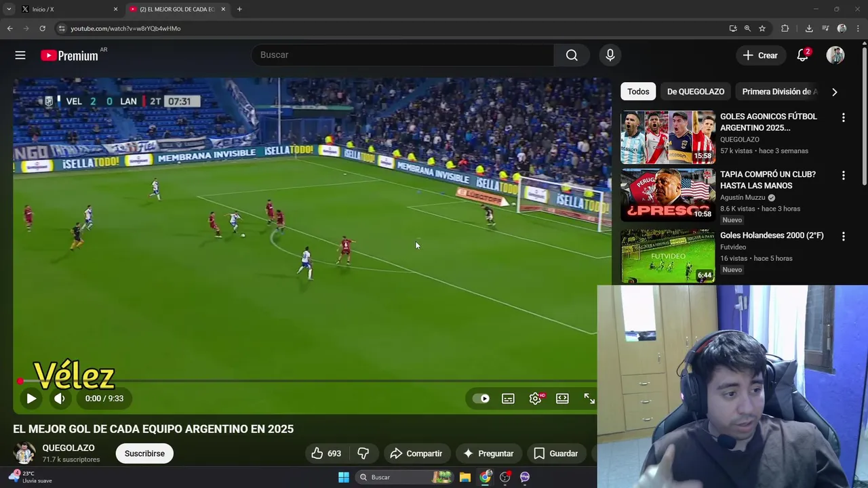The image size is (868, 488).
Task: Enter full screen mode
Action: [x=589, y=399]
